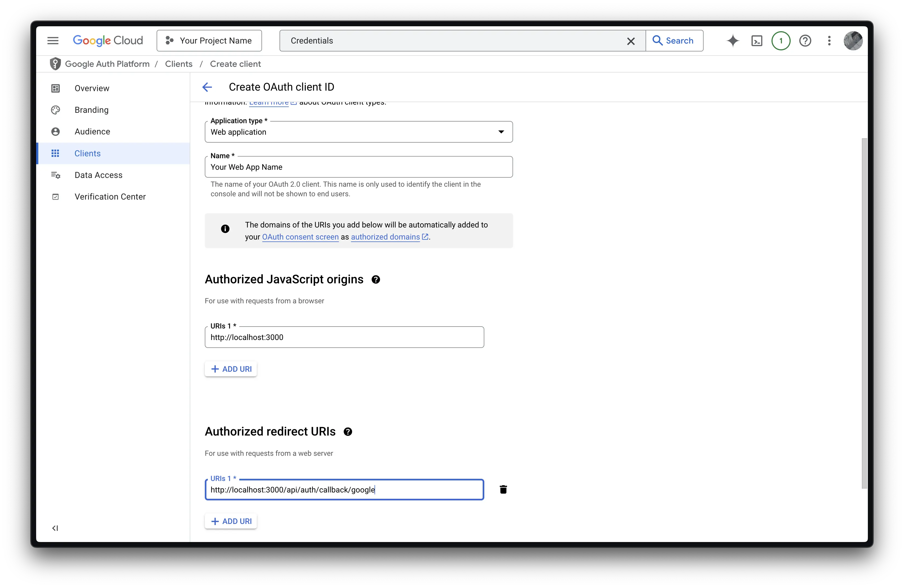Open the Your Project Name project picker
The height and width of the screenshot is (588, 904).
(209, 41)
